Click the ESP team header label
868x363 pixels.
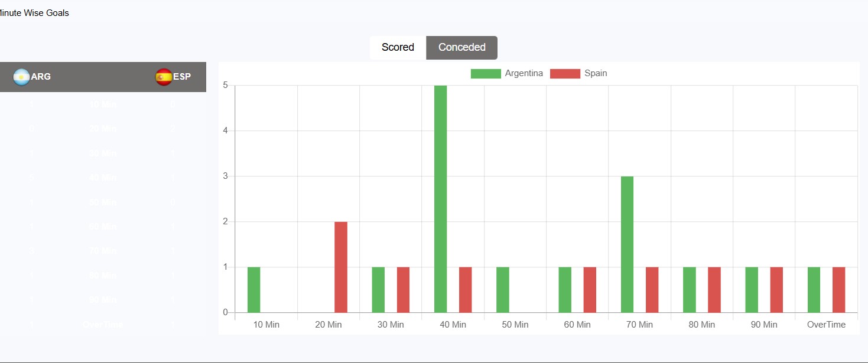(182, 77)
